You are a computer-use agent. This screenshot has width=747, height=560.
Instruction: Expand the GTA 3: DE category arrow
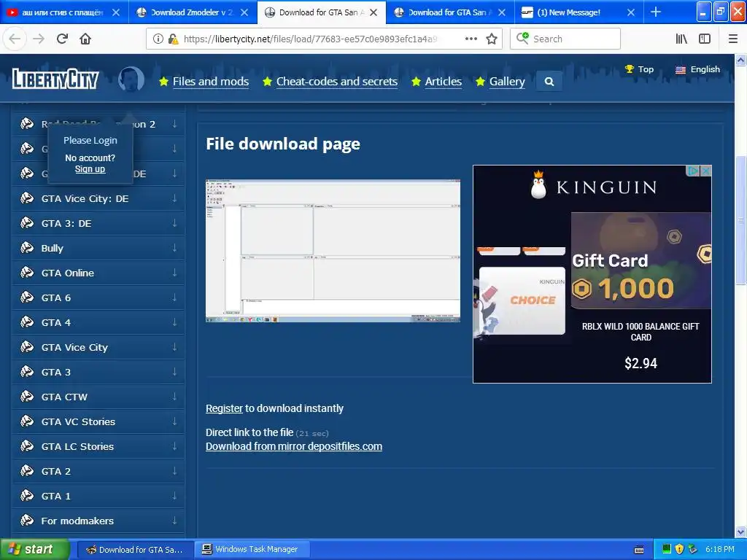coord(174,223)
